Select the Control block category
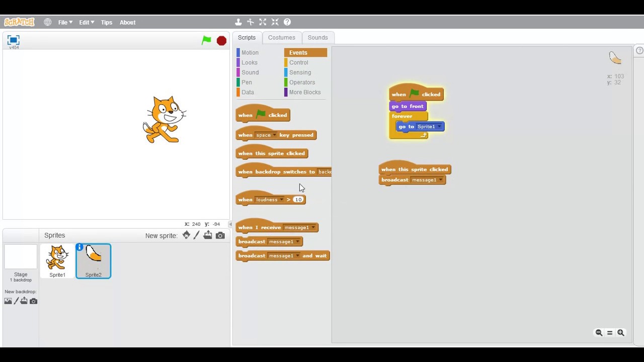The width and height of the screenshot is (644, 362). point(298,62)
